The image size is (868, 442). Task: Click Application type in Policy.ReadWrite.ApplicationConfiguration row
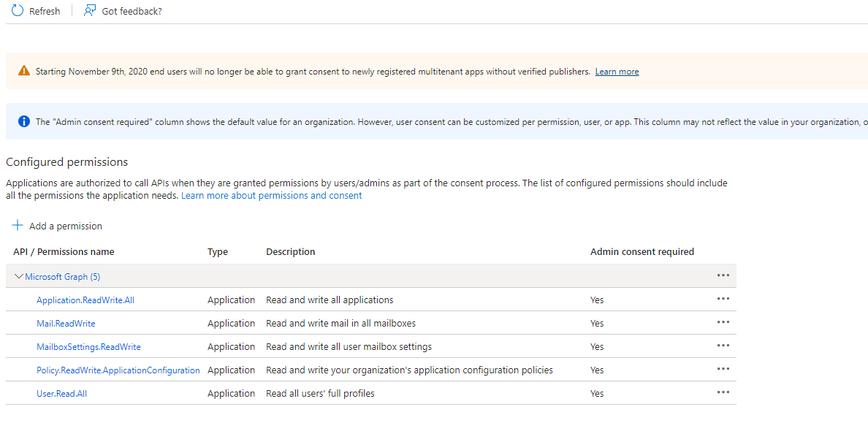pos(232,370)
